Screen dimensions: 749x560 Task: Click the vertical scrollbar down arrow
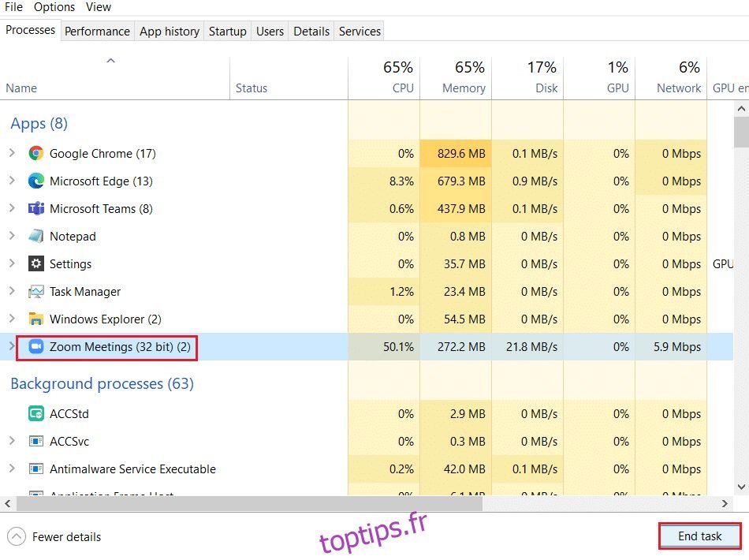[741, 487]
